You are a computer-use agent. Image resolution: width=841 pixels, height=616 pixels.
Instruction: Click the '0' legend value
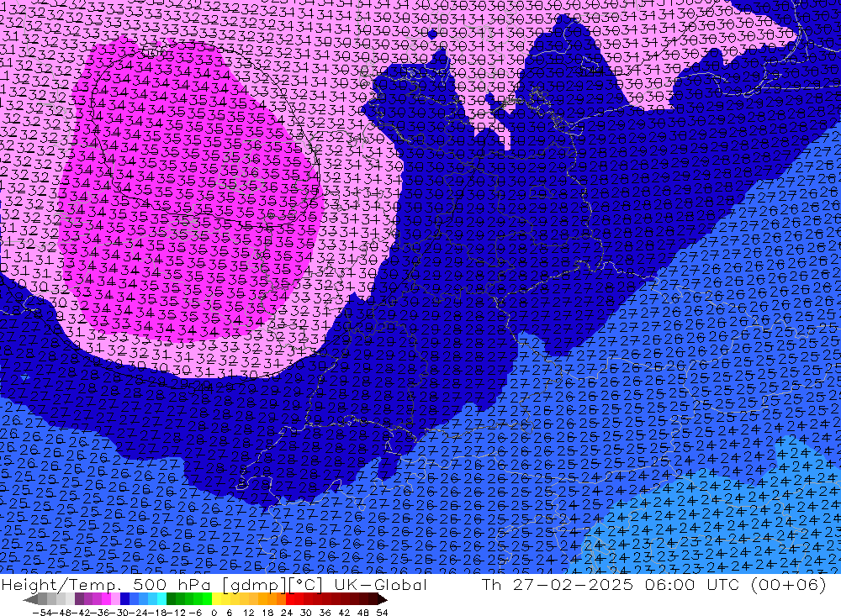[x=214, y=613]
